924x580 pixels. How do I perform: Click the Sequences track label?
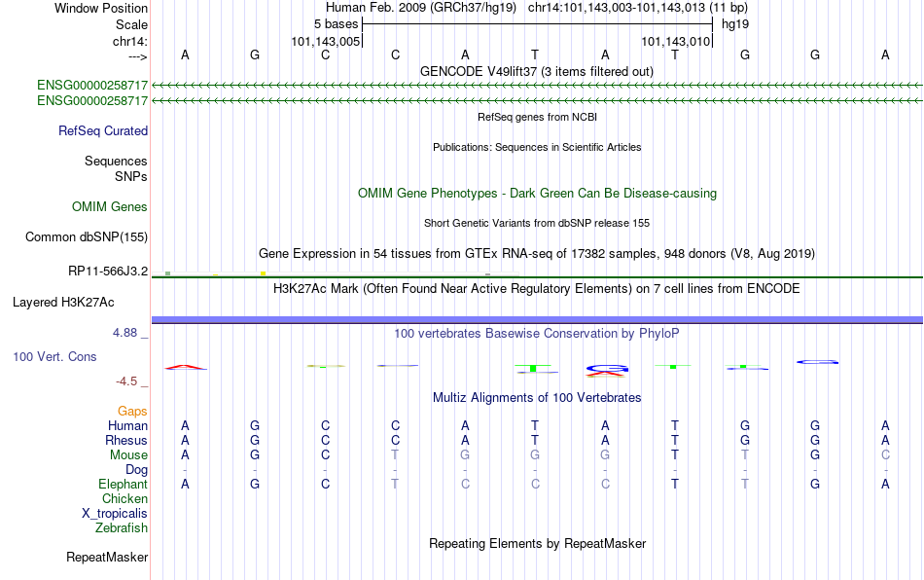click(x=116, y=161)
